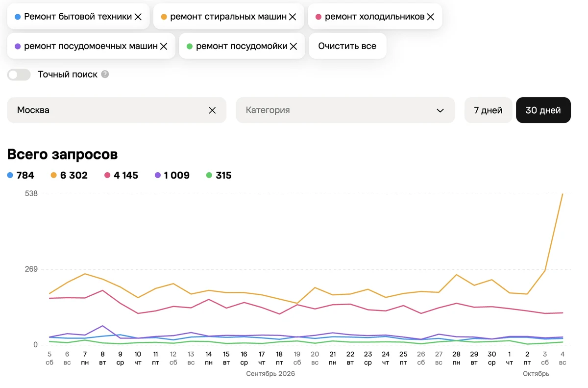Remove the 'ремонт стиральных машин' query chip
Viewport: 588px width, 388px height.
point(293,17)
